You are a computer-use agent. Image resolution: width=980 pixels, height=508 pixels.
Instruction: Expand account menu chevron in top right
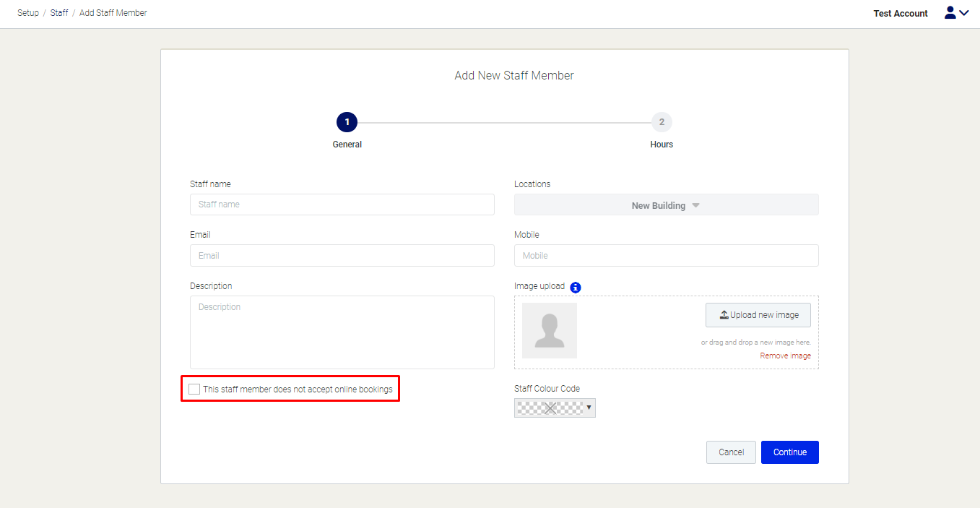pyautogui.click(x=964, y=13)
